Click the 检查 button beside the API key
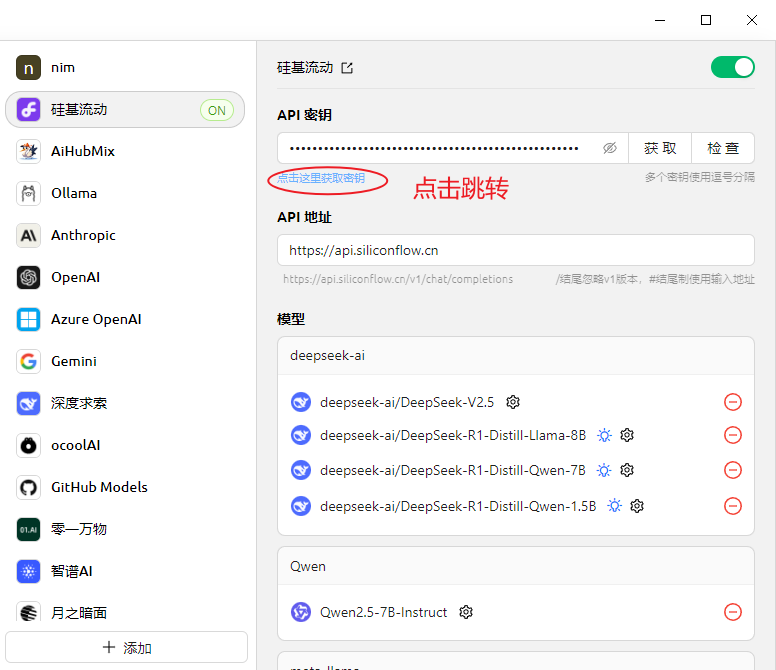Screen dimensions: 776x670 [723, 148]
